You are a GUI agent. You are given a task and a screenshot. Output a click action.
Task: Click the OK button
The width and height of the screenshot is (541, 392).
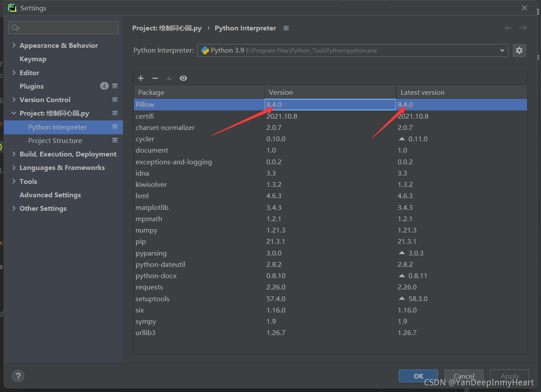coord(418,376)
